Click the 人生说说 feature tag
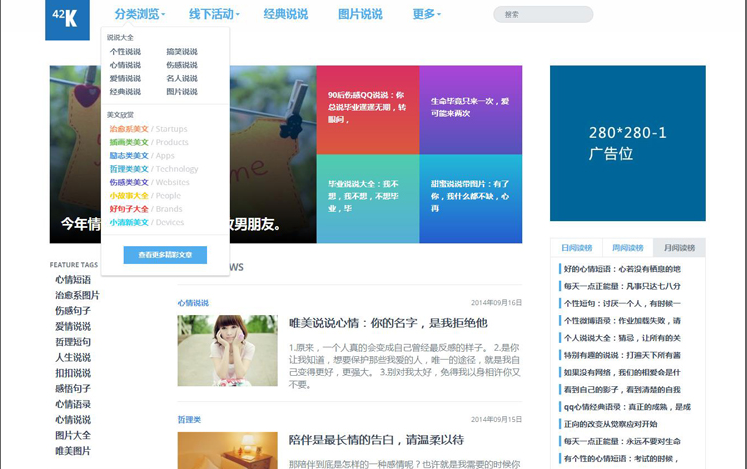 point(73,357)
